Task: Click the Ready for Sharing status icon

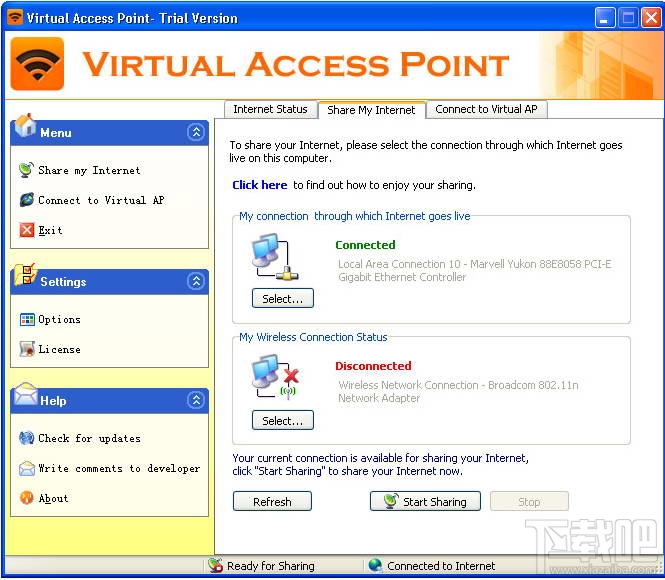Action: tap(215, 565)
